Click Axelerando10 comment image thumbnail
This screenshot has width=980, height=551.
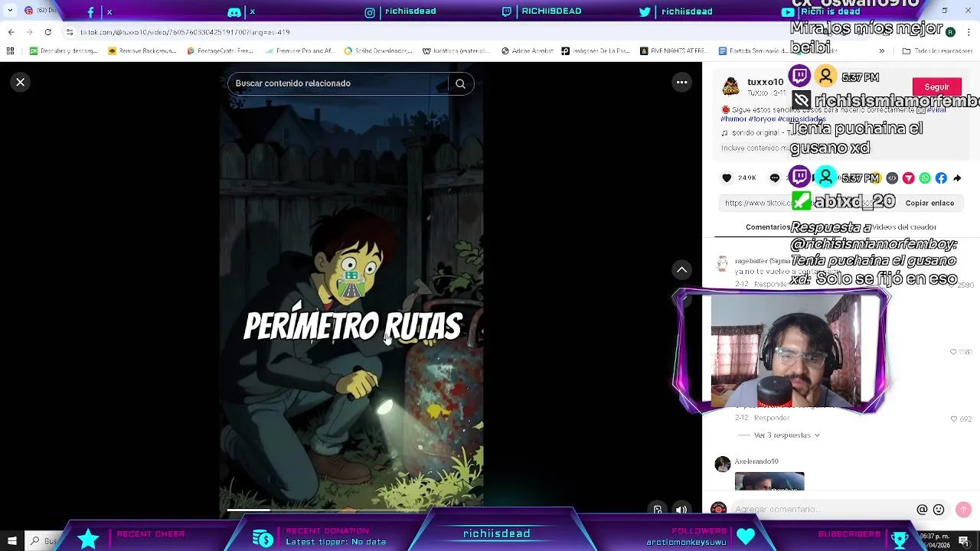point(769,481)
